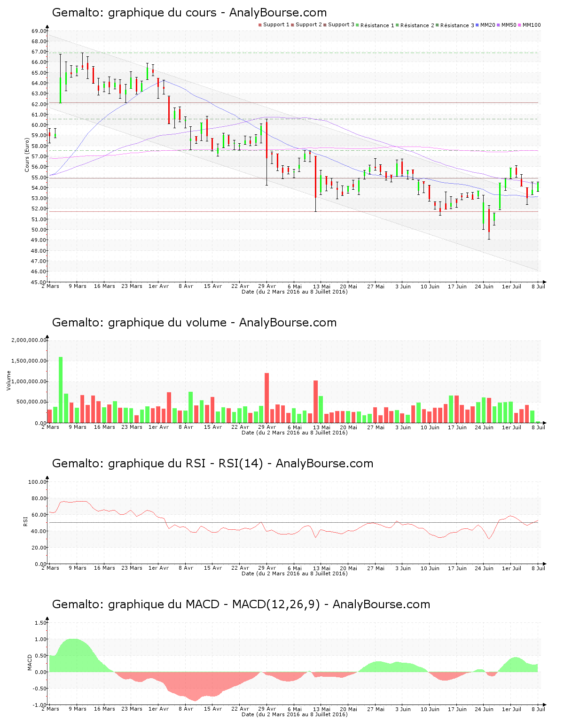Click the tall red volume bar at 13 Mai
The image size is (564, 728).
click(x=316, y=402)
